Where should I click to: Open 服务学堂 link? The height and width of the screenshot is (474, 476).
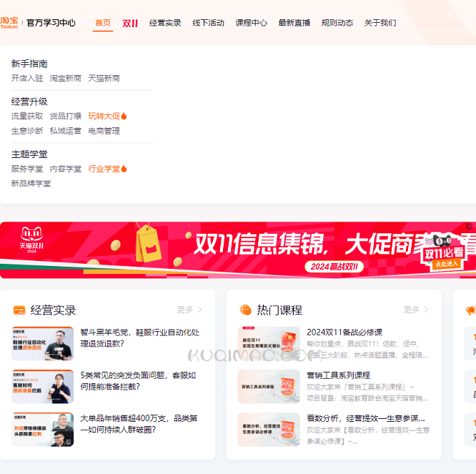pos(27,169)
